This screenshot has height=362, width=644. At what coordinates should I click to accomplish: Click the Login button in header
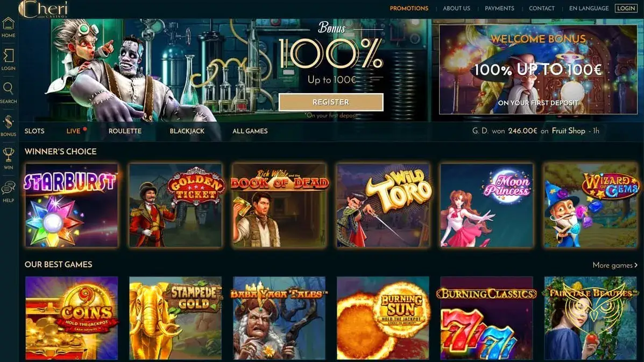(626, 8)
